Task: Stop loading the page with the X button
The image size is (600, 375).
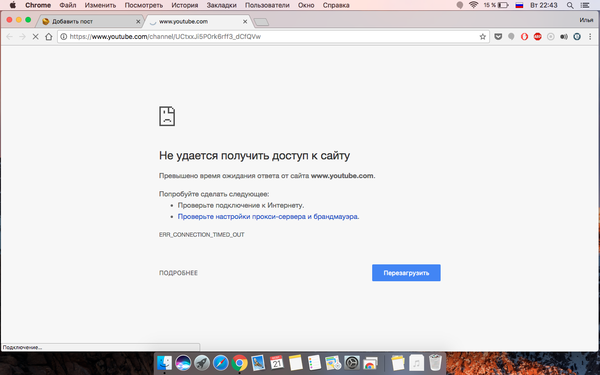Action: coord(35,37)
